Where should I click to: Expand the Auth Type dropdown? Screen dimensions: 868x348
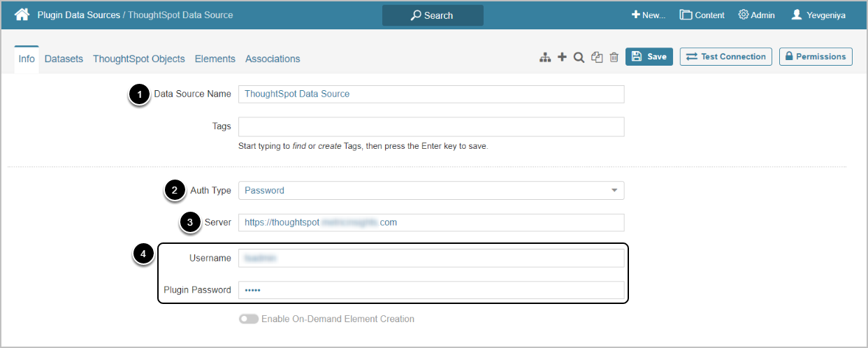431,190
